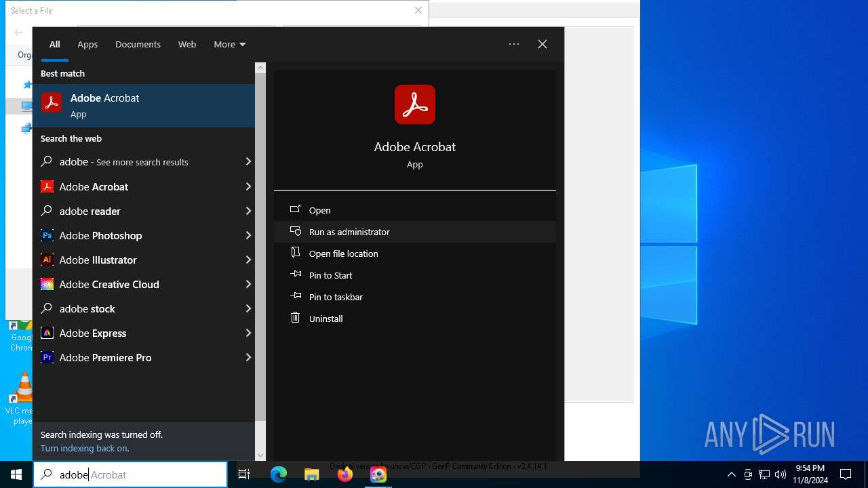The width and height of the screenshot is (868, 488).
Task: Switch to the Documents search tab
Action: pyautogui.click(x=138, y=44)
